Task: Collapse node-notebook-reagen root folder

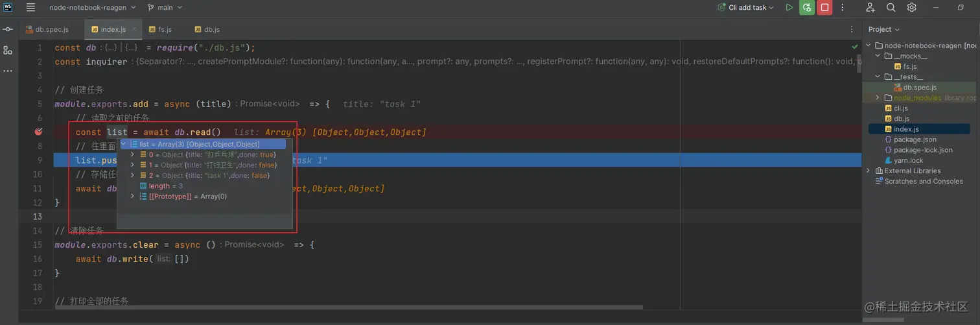Action: click(x=869, y=45)
